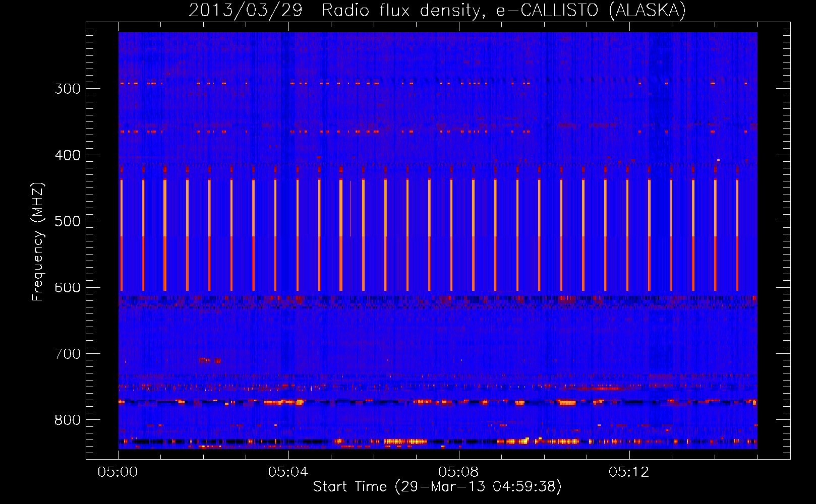Click the plot title with date 2013/03/29

(x=437, y=11)
